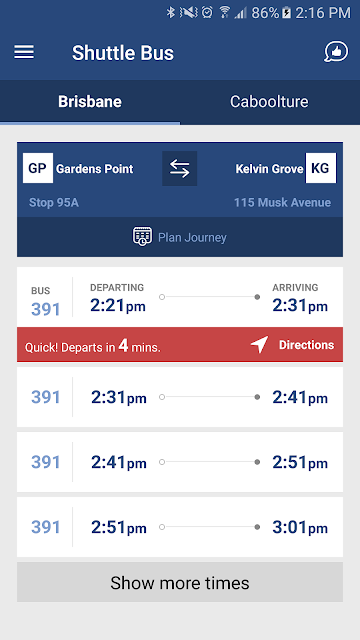
Task: Tap the alarm clock status icon
Action: (x=207, y=13)
